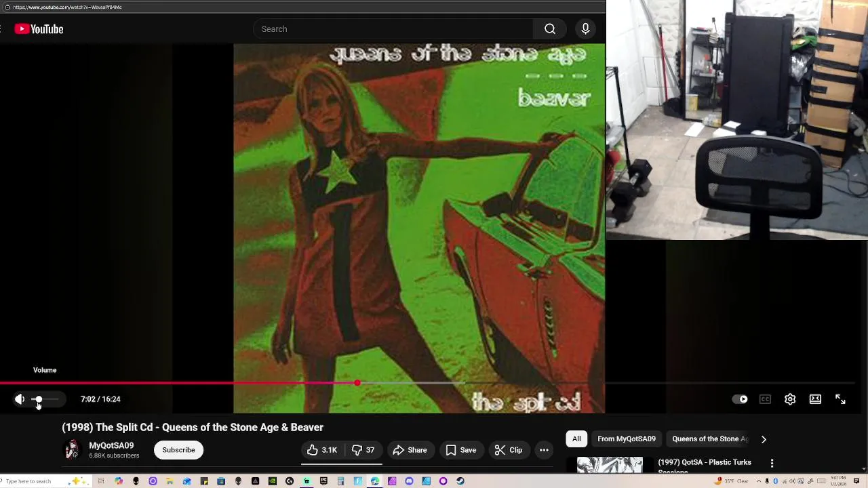Switch to the Edge browser taskbar icon

tap(374, 481)
